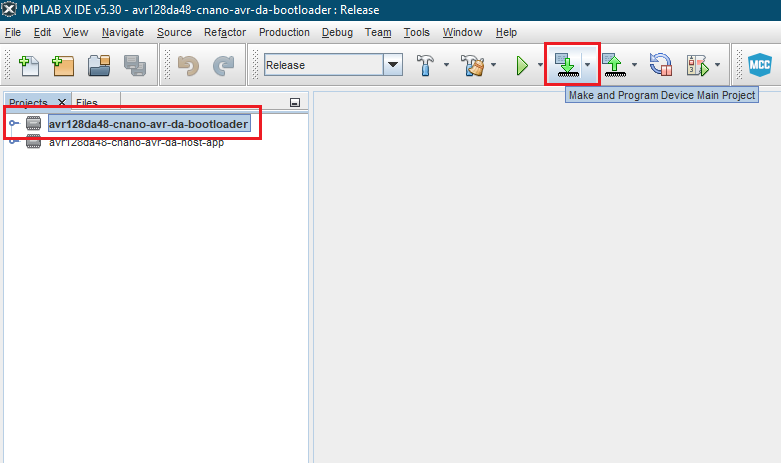Image resolution: width=781 pixels, height=463 pixels.
Task: Open the Production menu
Action: point(284,32)
